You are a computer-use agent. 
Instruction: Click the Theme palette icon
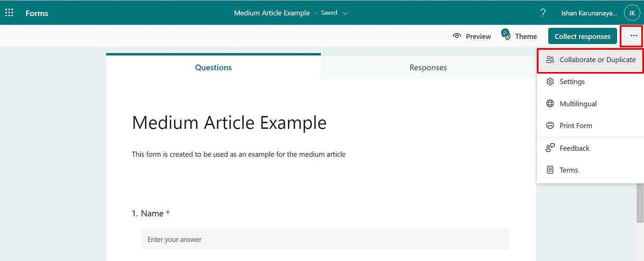[506, 35]
